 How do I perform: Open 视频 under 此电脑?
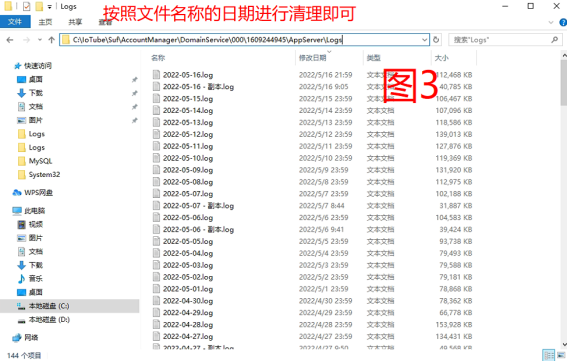(x=35, y=224)
